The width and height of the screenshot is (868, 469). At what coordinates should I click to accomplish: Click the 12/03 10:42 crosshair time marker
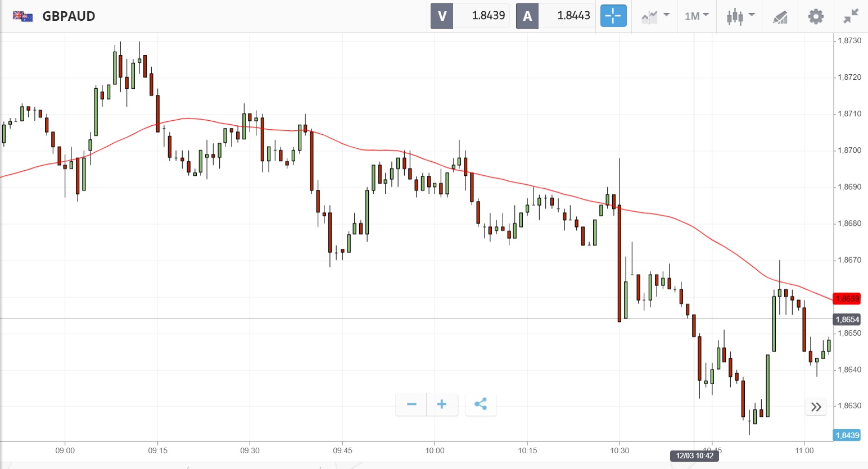694,456
